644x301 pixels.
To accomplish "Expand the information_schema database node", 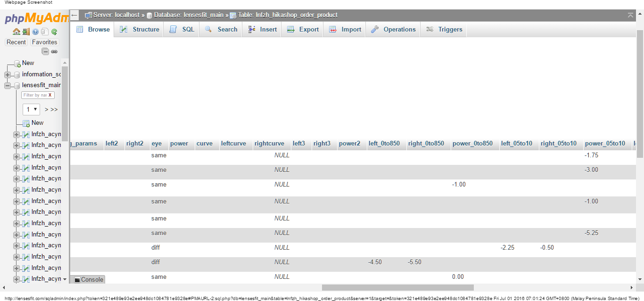I will coord(8,74).
